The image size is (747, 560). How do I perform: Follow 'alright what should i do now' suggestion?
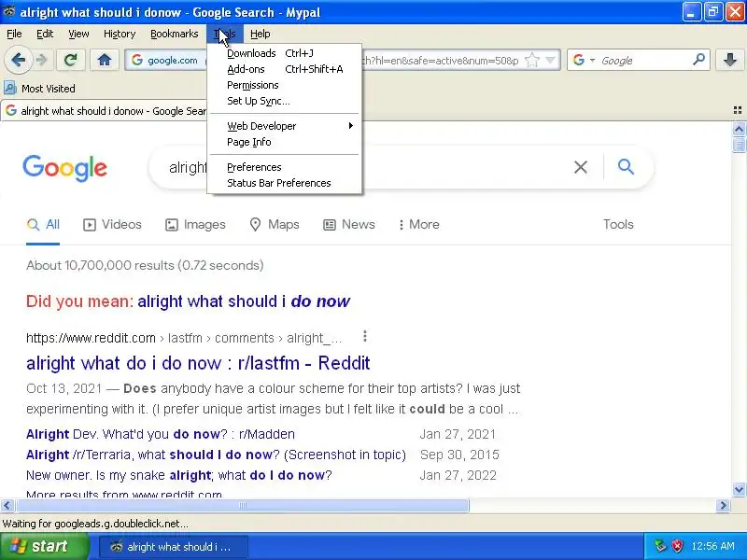pos(244,301)
